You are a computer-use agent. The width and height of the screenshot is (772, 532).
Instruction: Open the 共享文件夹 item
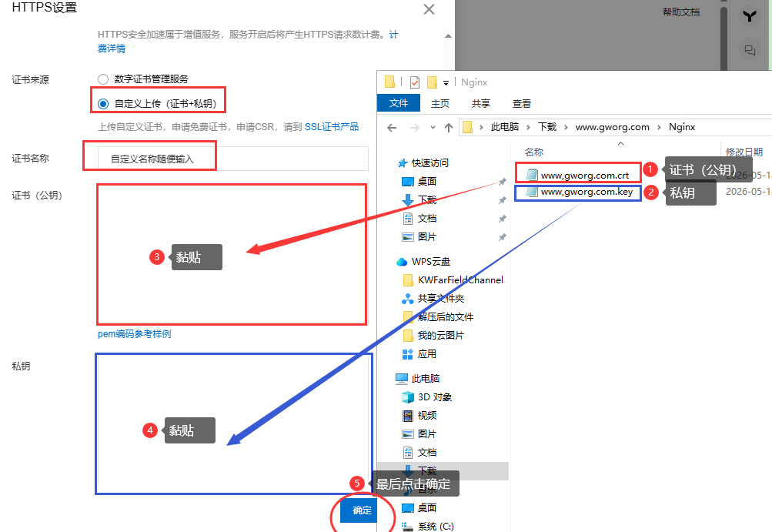click(x=441, y=299)
